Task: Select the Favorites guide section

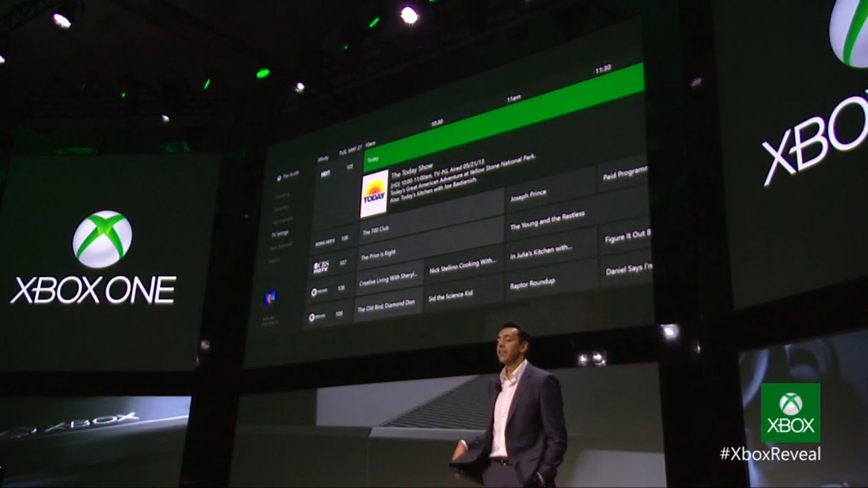Action: pos(282,207)
